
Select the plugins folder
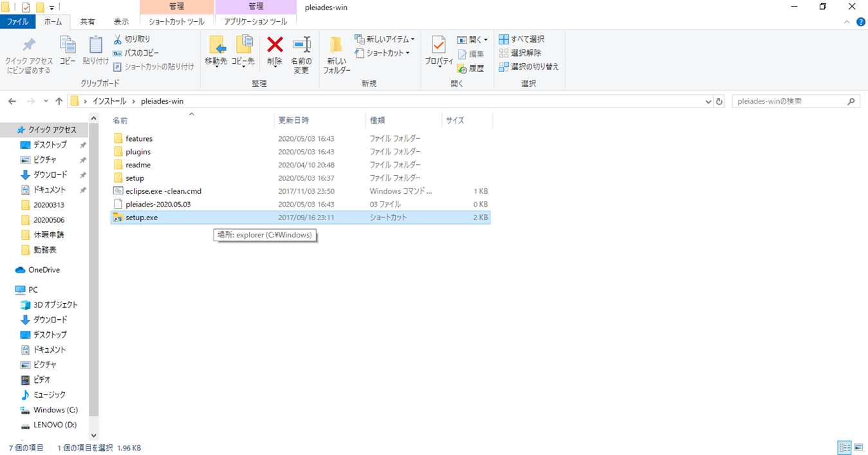(300, 152)
